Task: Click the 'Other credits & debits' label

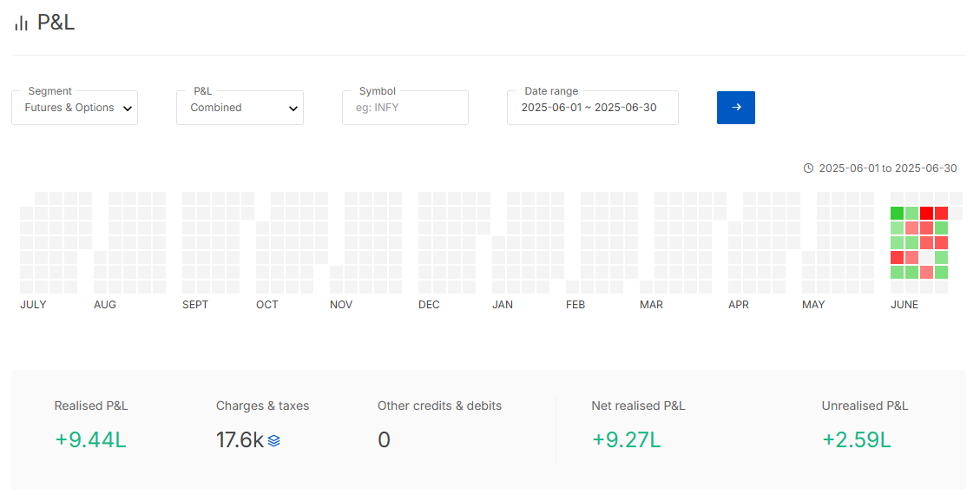Action: coord(439,406)
